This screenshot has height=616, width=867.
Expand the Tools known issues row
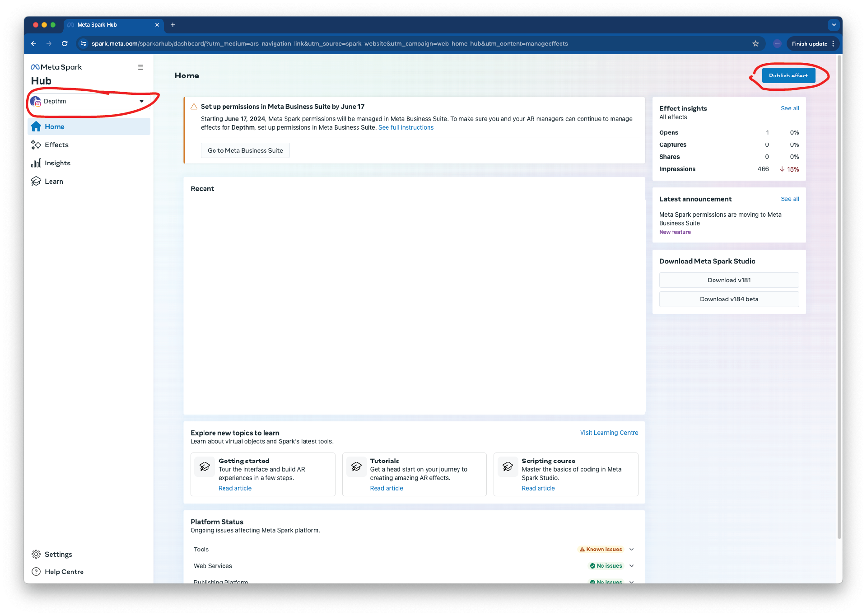tap(631, 550)
